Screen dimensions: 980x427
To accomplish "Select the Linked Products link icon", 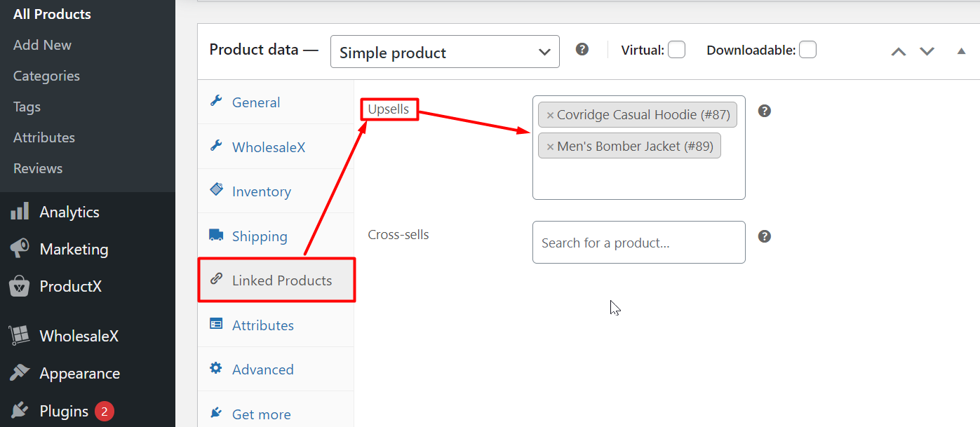I will (x=217, y=280).
